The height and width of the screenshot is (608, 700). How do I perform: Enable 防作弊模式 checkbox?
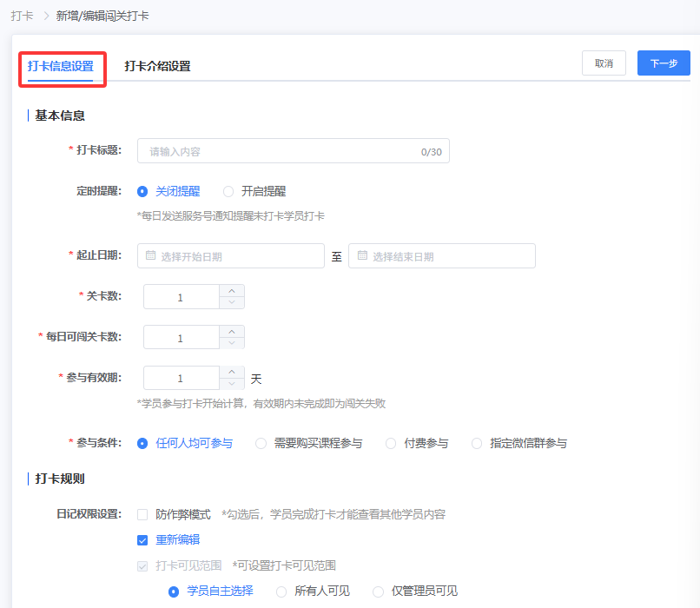pyautogui.click(x=142, y=514)
